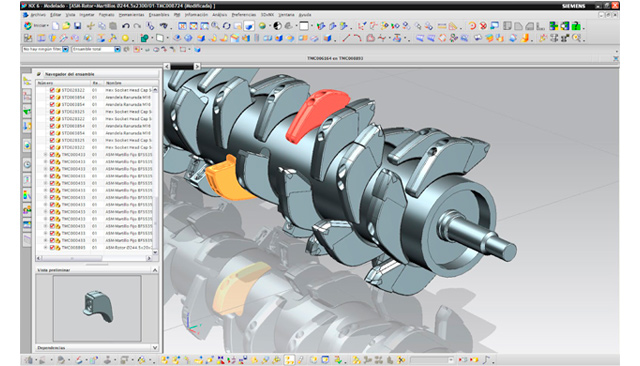Open the Roles people tab in the resource bar
Image resolution: width=640 pixels, height=366 pixels.
pyautogui.click(x=27, y=210)
